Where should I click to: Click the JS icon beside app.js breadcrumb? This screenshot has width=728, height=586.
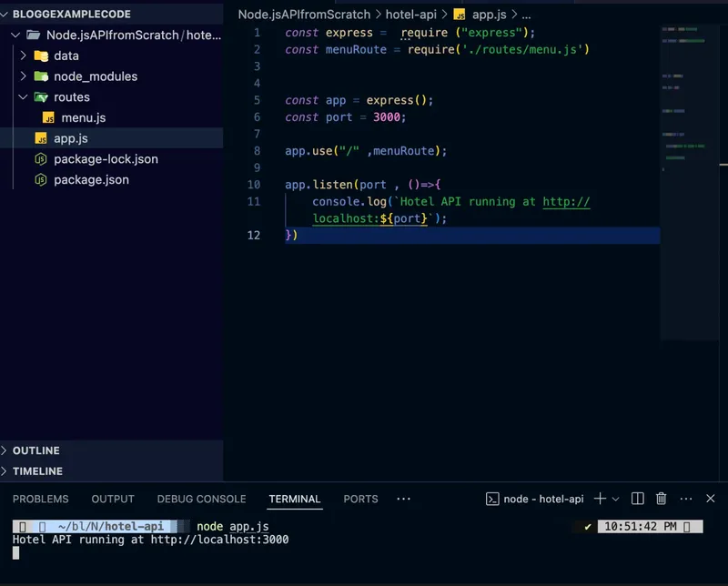coord(460,15)
